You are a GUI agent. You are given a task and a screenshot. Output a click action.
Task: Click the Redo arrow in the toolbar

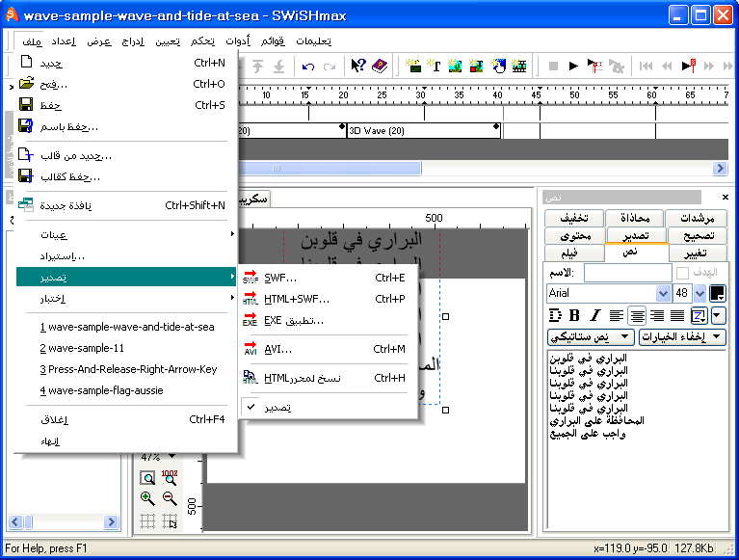[x=330, y=67]
